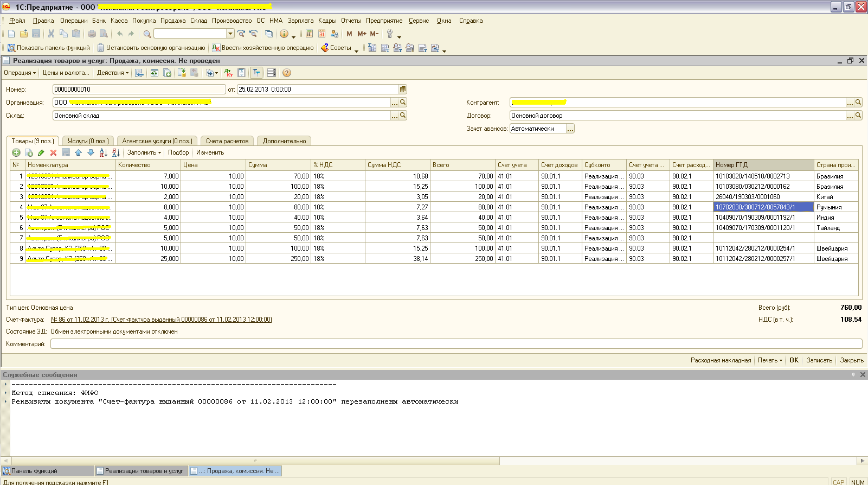Viewport: 868px width, 485px height.
Task: Click Расходная накладная button
Action: click(x=721, y=360)
